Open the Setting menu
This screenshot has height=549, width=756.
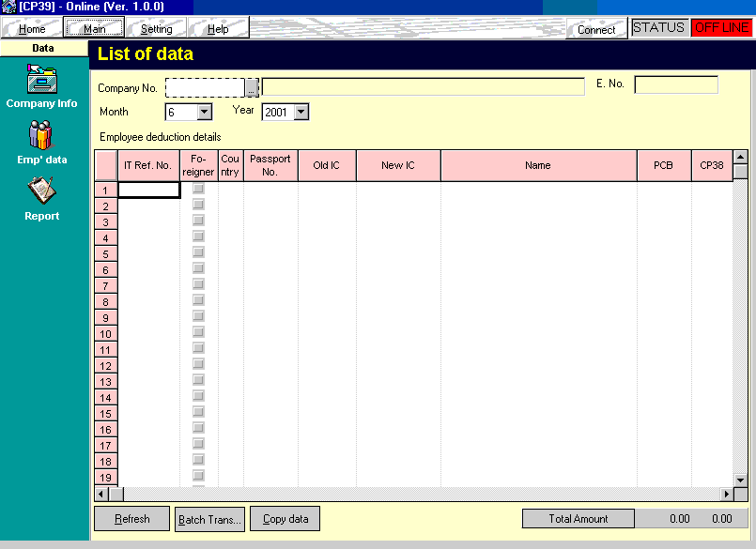point(156,29)
